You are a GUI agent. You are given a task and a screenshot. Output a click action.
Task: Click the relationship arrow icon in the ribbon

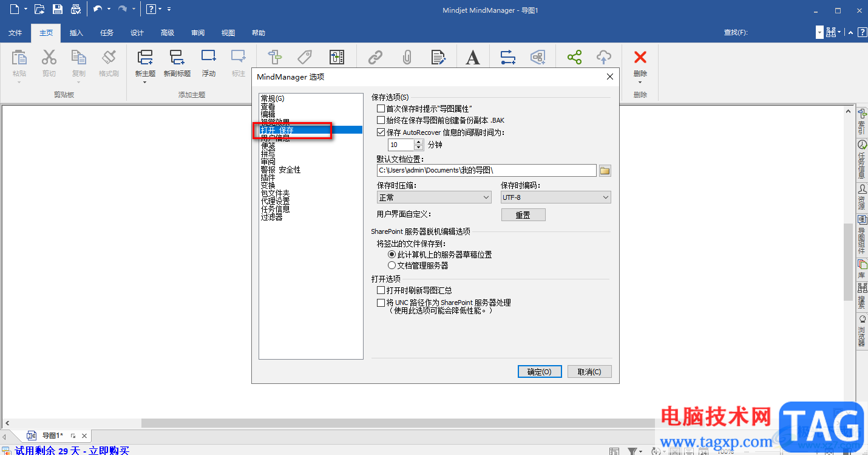[508, 57]
